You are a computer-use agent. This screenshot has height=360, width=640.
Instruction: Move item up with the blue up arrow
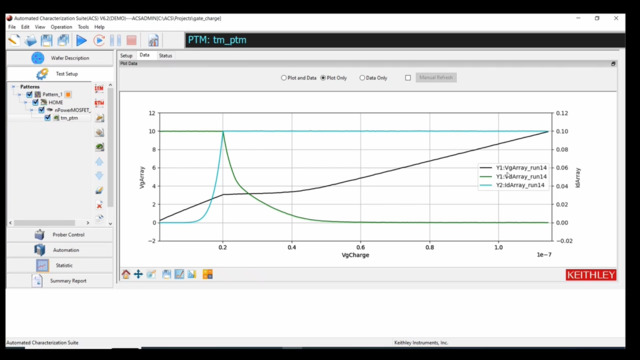pyautogui.click(x=99, y=162)
